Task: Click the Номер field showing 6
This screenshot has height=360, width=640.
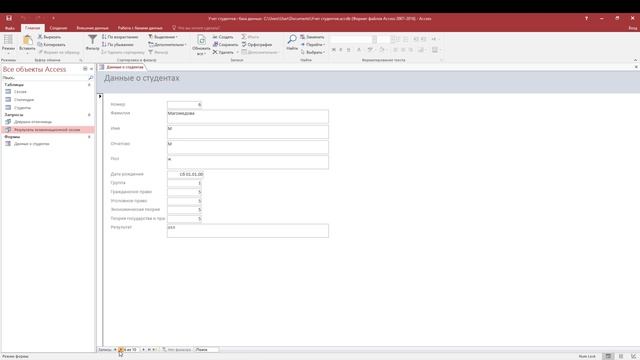Action: [184, 104]
